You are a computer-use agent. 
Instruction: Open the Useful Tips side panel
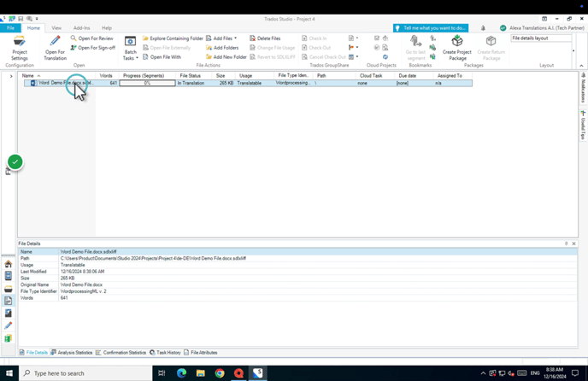click(x=583, y=126)
